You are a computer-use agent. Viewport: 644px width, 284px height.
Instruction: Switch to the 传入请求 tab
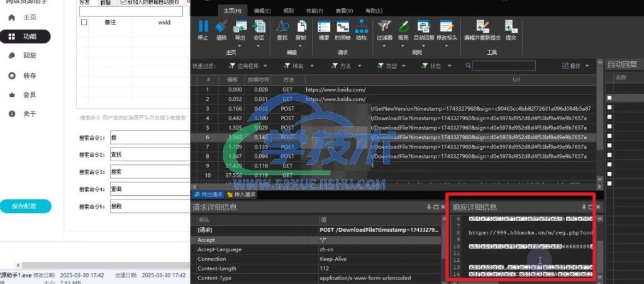pos(241,195)
